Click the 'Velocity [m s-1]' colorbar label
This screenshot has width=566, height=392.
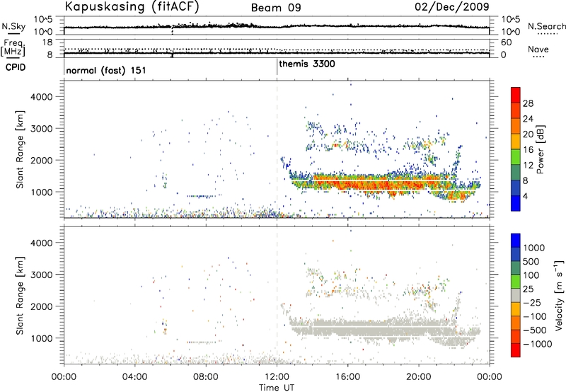(x=559, y=295)
